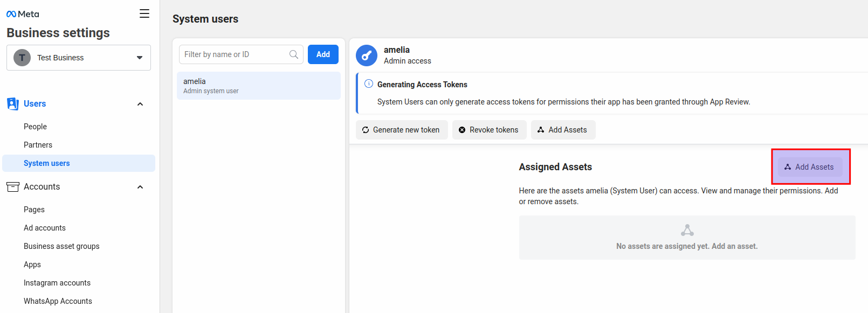The image size is (868, 313).
Task: Click Add Assets next to Assigned Assets
Action: click(x=810, y=167)
